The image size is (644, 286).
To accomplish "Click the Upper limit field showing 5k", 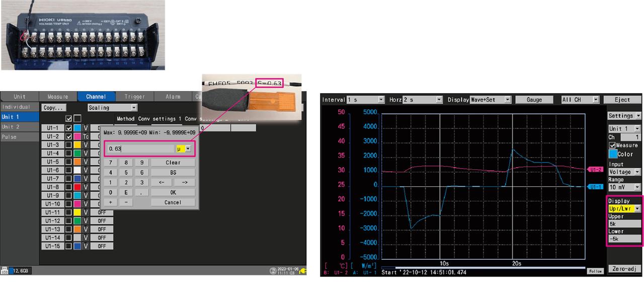I will pyautogui.click(x=624, y=224).
